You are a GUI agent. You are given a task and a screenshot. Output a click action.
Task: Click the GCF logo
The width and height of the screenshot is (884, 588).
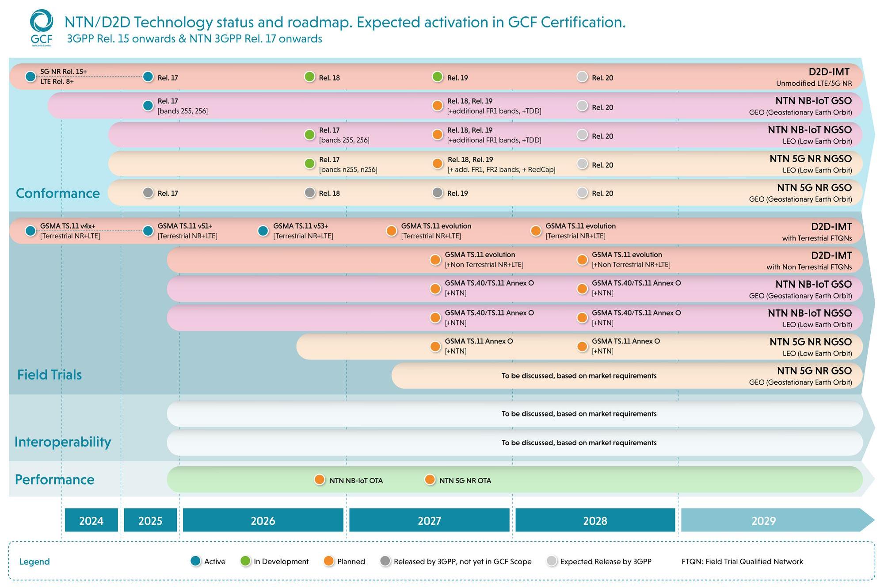tap(41, 28)
